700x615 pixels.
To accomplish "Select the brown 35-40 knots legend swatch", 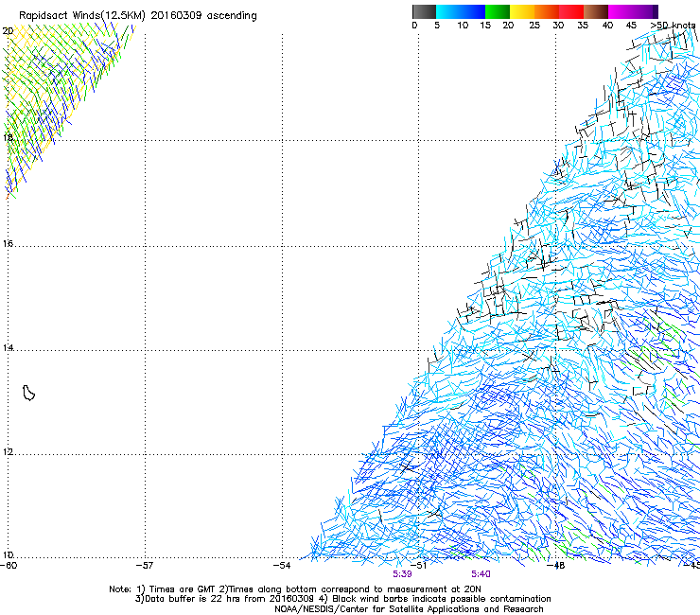I will (x=596, y=11).
